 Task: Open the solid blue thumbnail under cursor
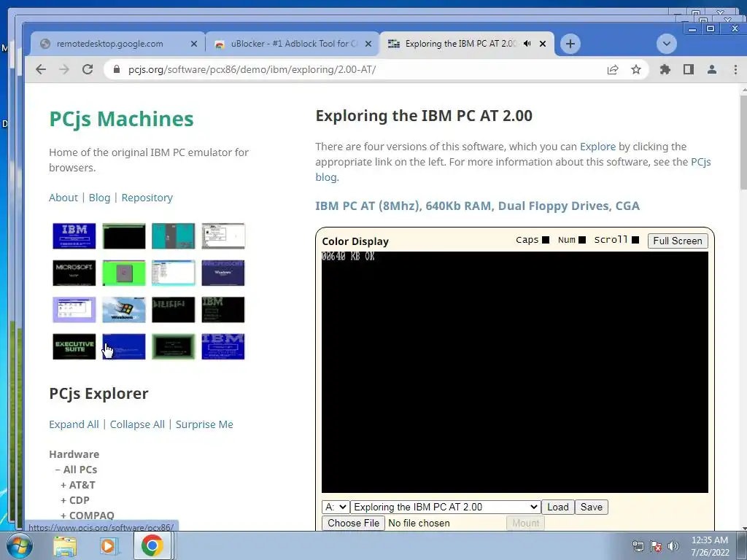click(x=124, y=346)
